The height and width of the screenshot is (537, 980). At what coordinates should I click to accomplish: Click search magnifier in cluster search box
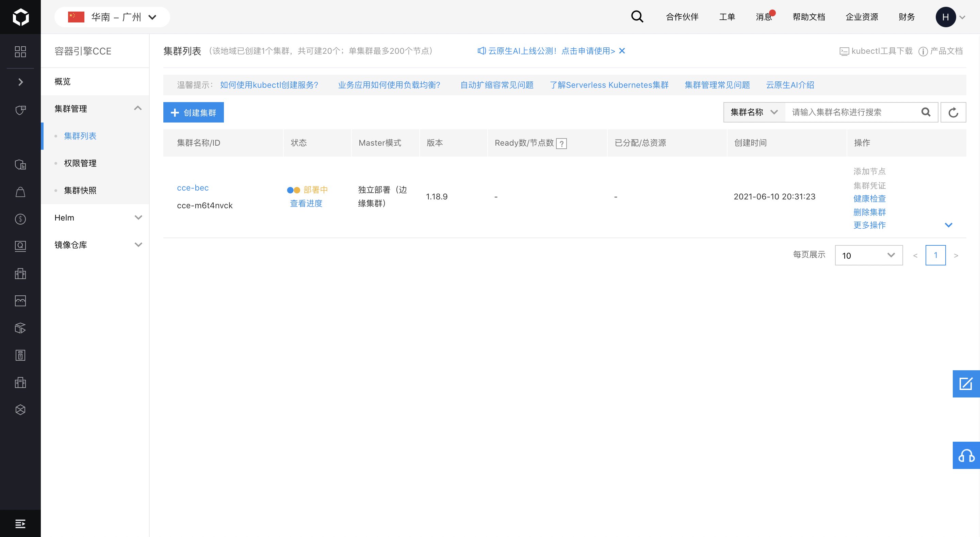pyautogui.click(x=926, y=112)
